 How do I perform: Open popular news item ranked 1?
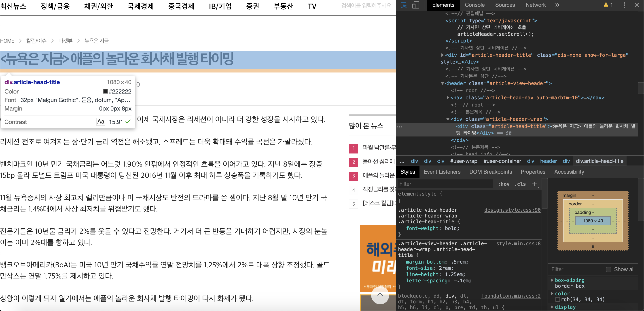tap(379, 148)
